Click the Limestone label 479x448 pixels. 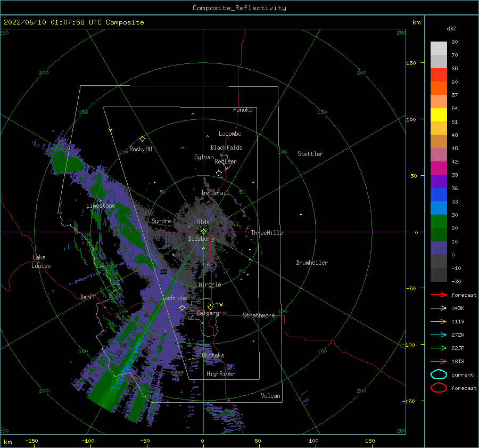pos(101,206)
